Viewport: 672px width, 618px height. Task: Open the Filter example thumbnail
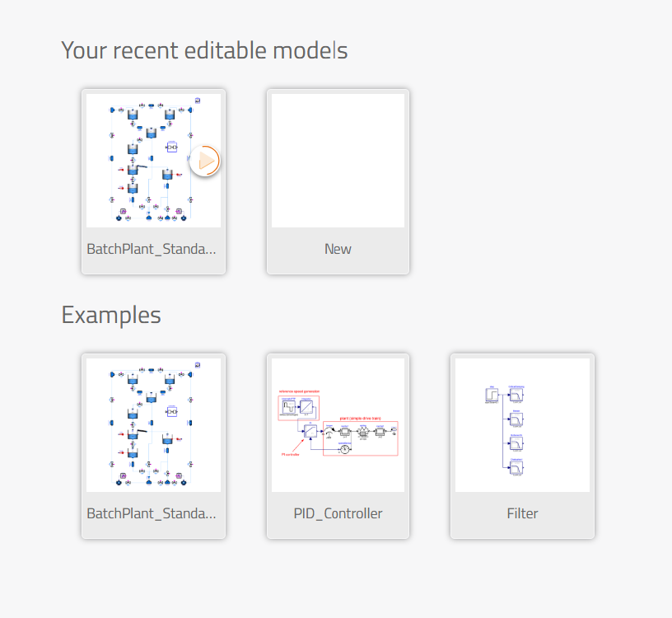(522, 425)
